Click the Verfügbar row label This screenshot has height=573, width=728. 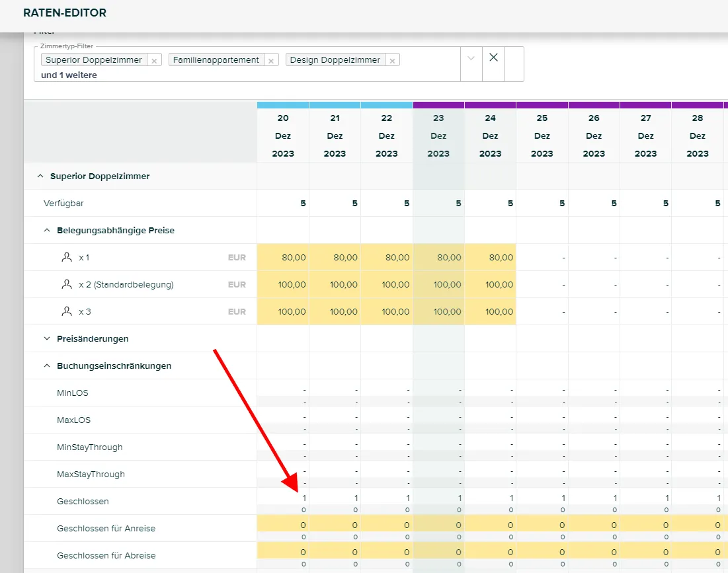click(x=63, y=203)
